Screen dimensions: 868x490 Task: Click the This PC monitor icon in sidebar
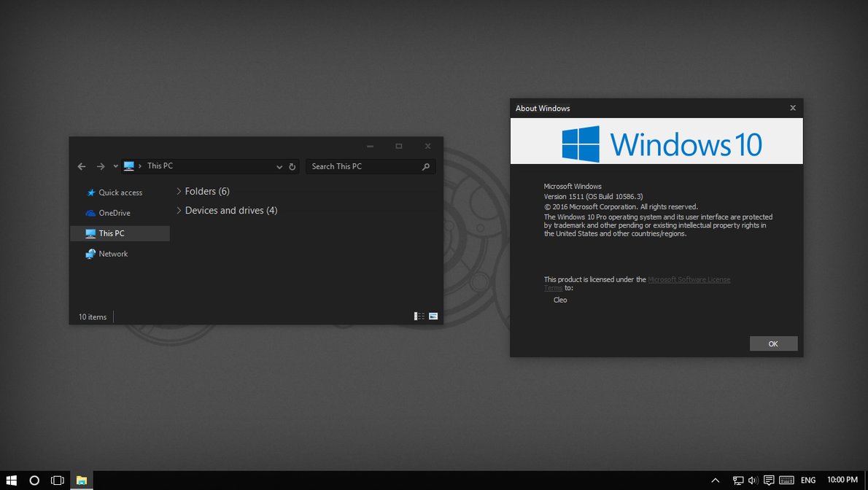pos(90,233)
